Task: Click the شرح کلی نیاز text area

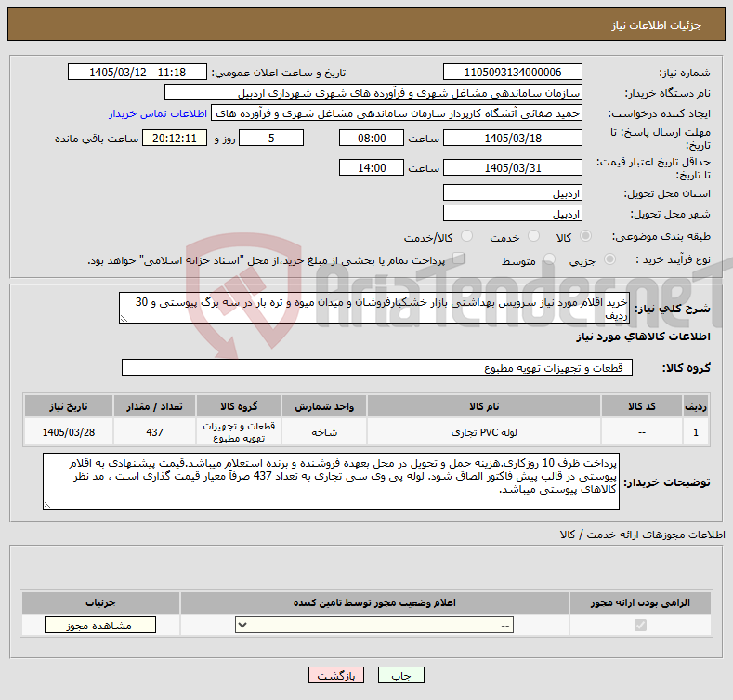Action: 374,308
